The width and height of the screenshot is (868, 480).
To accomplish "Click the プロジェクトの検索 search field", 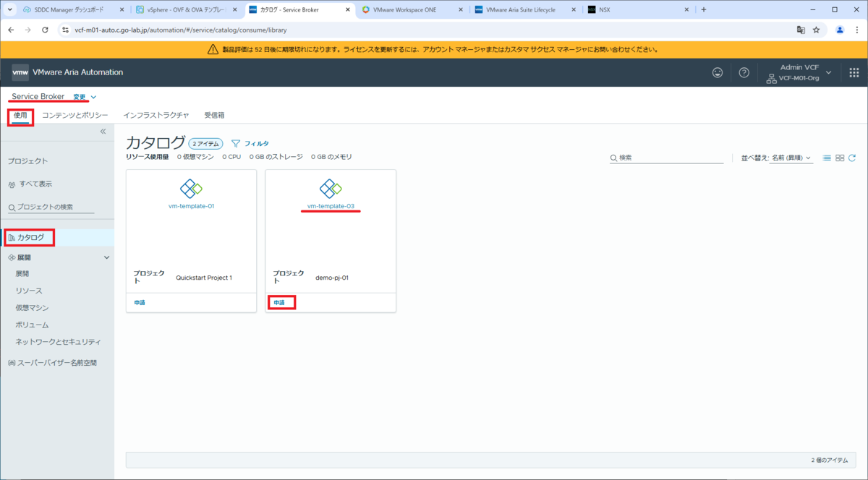I will click(51, 207).
